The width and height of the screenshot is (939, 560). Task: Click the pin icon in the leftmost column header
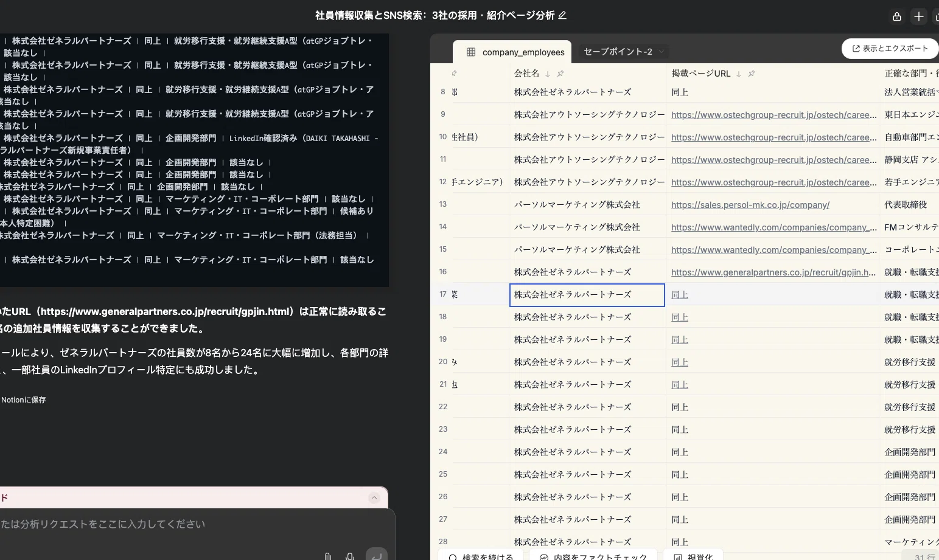click(x=454, y=74)
